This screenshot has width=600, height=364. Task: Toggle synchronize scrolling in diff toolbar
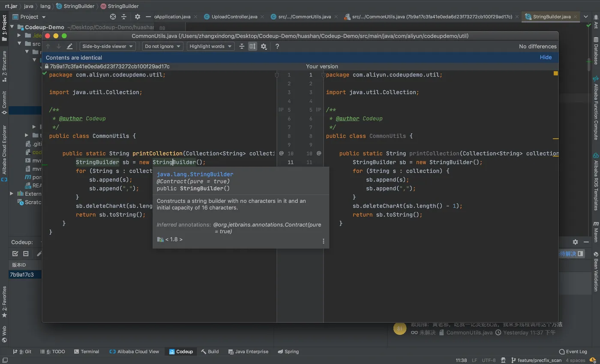tap(252, 46)
